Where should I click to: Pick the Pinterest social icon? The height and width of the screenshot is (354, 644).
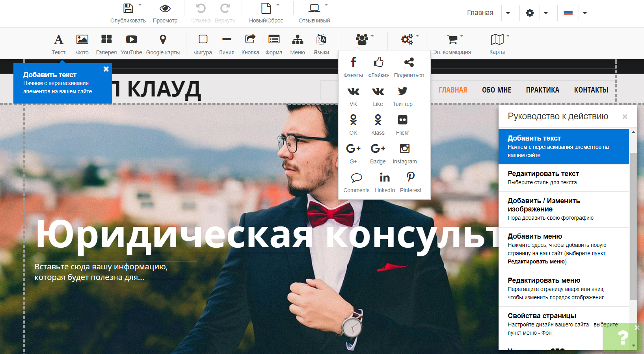coord(410,182)
